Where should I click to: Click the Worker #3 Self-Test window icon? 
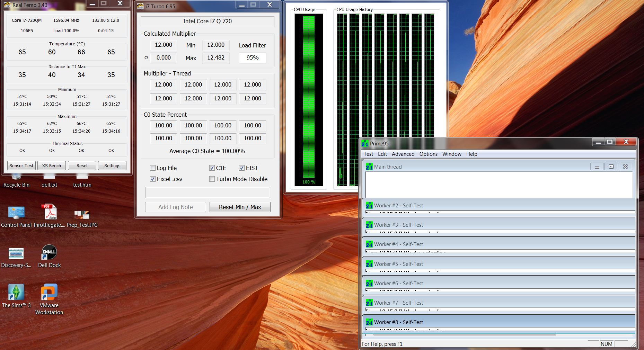[369, 225]
